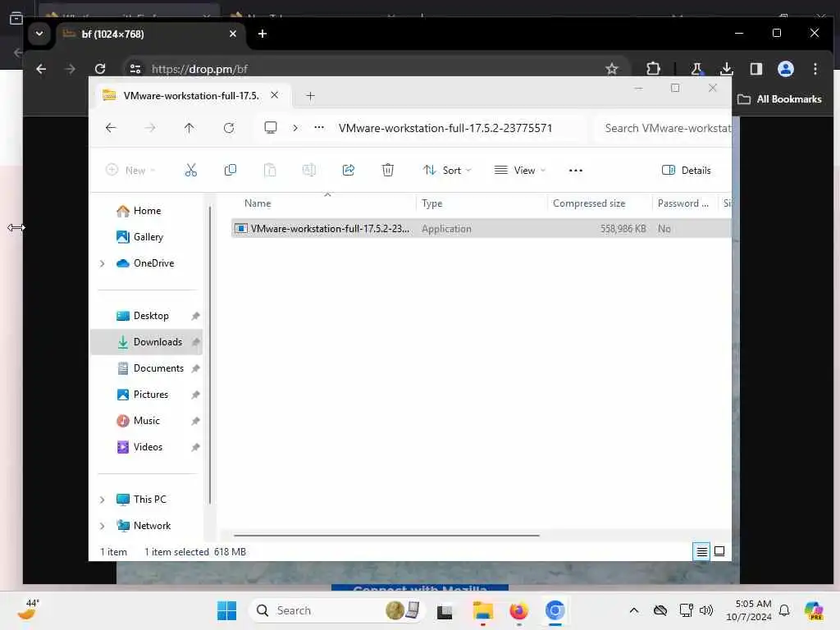Toggle browser side panel icon
Viewport: 840px width, 630px height.
tap(756, 69)
